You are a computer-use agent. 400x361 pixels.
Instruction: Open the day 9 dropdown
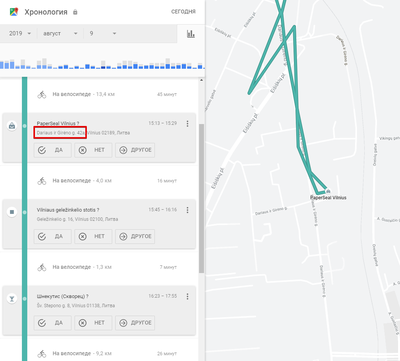coord(103,33)
